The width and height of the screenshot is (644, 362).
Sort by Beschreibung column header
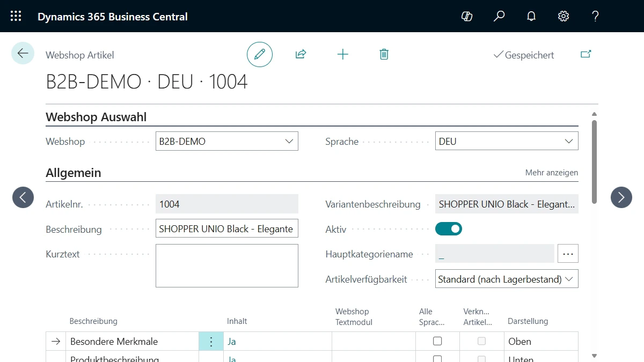(x=93, y=321)
